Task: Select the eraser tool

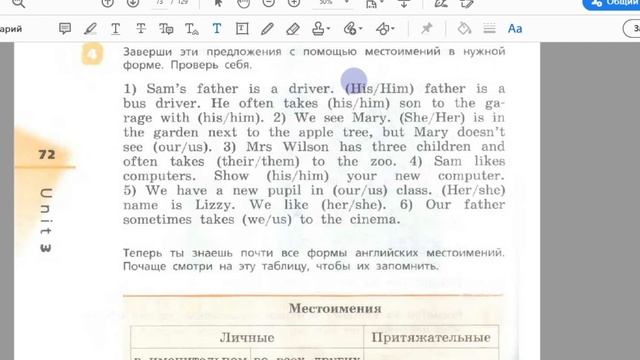Action: (x=293, y=29)
